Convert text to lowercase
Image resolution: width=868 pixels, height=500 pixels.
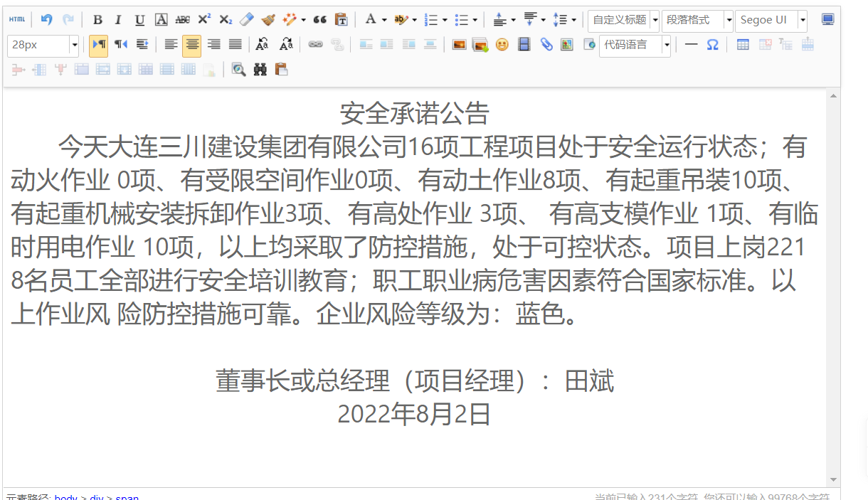click(x=286, y=45)
